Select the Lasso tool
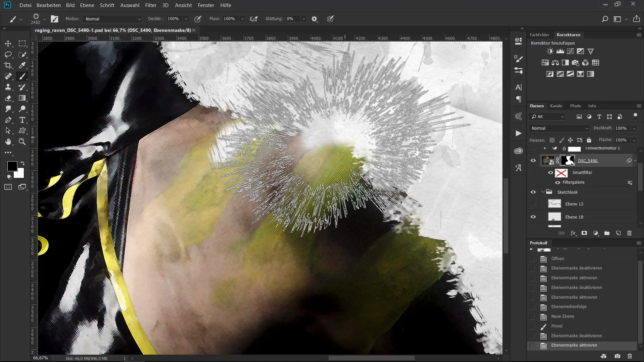 [x=8, y=55]
